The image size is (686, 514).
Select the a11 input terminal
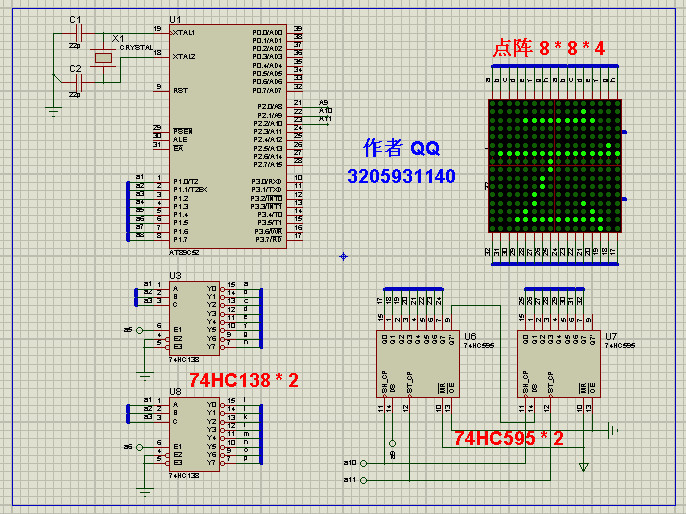coord(363,480)
